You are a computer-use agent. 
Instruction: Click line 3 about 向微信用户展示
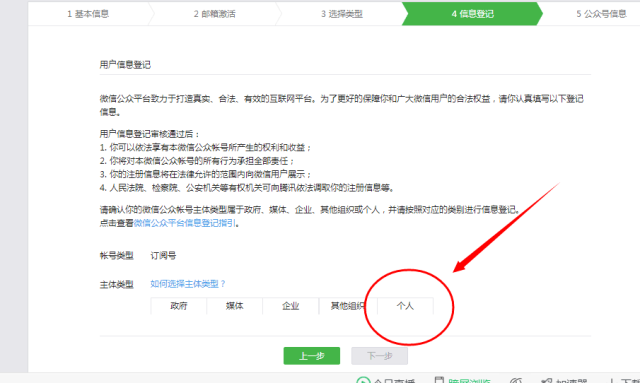[x=205, y=174]
